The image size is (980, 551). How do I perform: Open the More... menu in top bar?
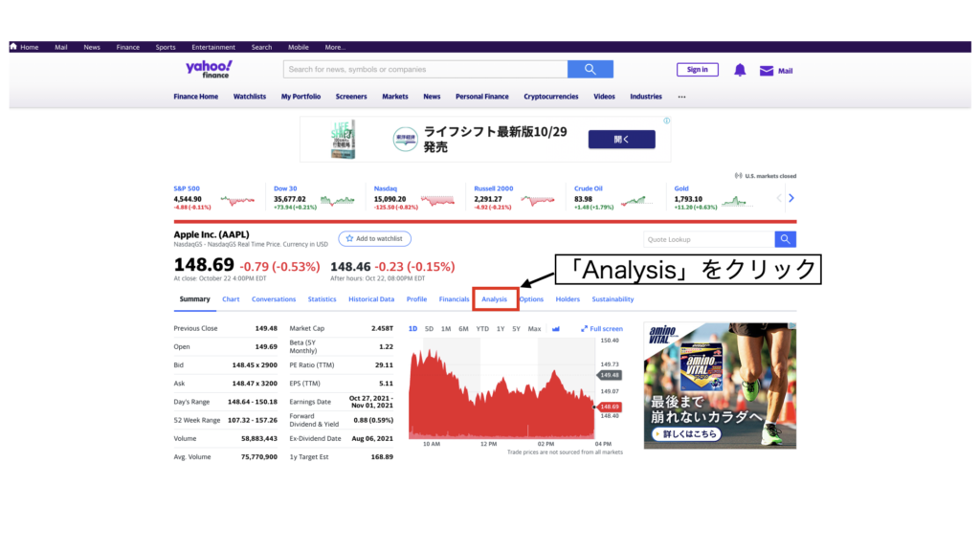tap(335, 47)
